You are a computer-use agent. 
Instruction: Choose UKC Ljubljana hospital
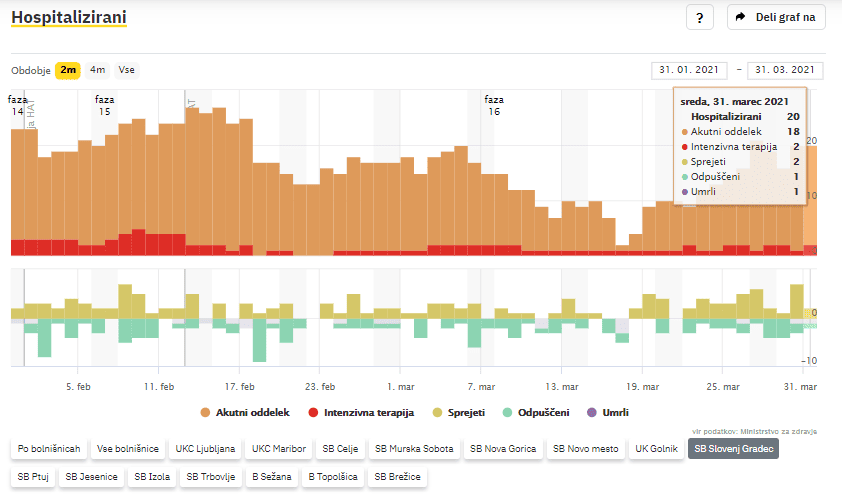[x=204, y=450]
